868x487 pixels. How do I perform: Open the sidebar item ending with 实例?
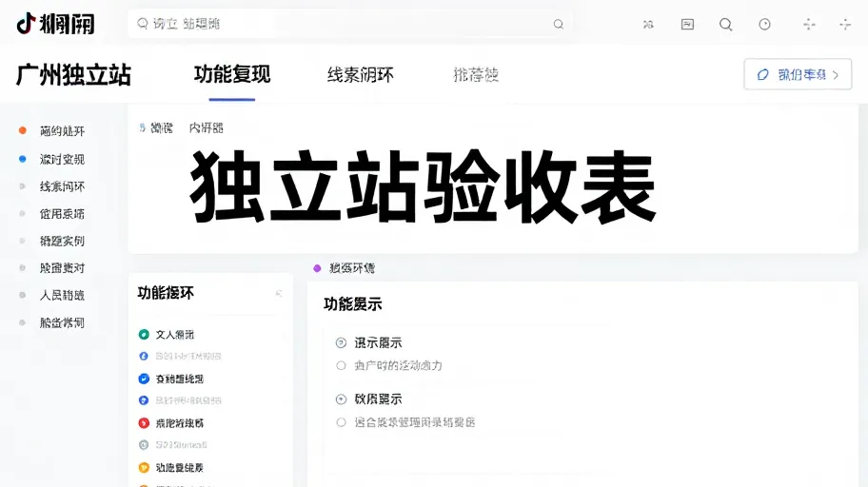click(51, 241)
